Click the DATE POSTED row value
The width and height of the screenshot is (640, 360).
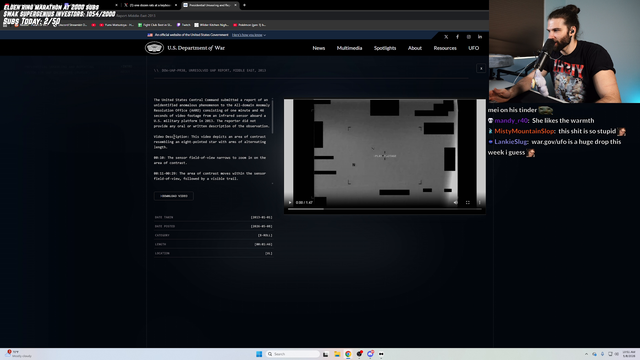[261, 227]
